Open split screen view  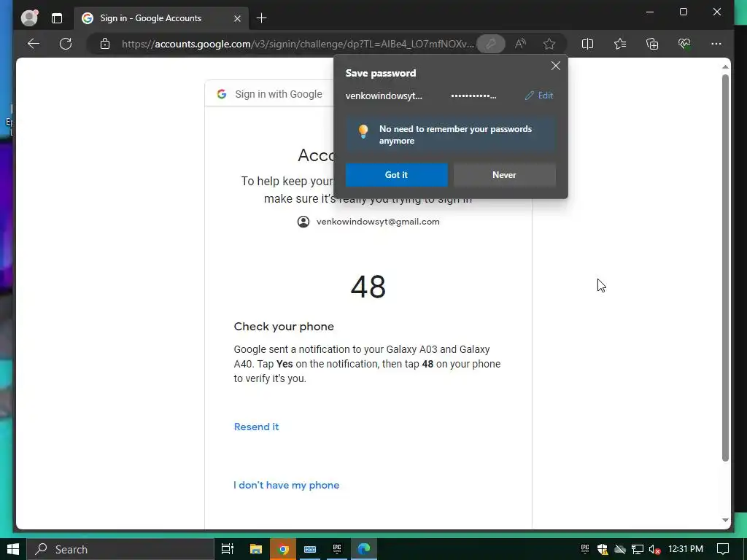point(587,44)
